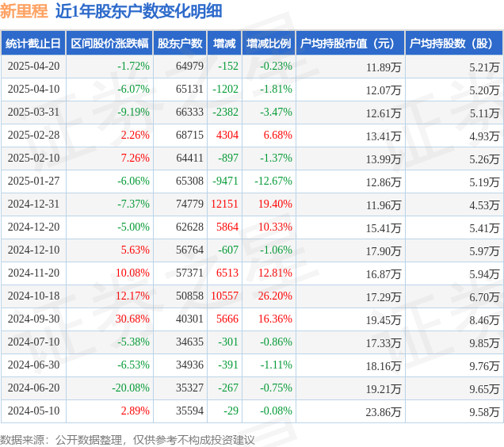Click the change ratio -12.67%
The height and width of the screenshot is (447, 504).
(x=273, y=181)
